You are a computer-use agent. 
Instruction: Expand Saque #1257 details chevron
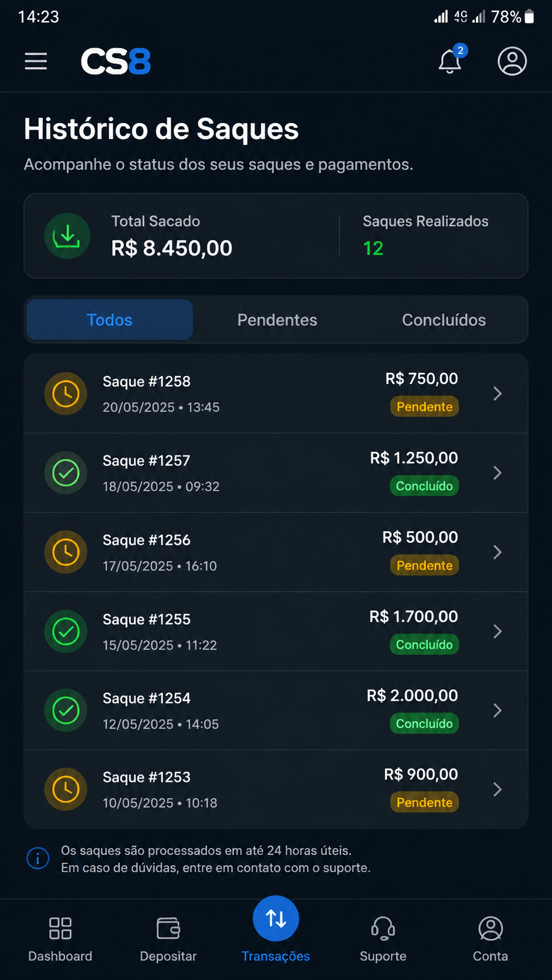[x=497, y=472]
